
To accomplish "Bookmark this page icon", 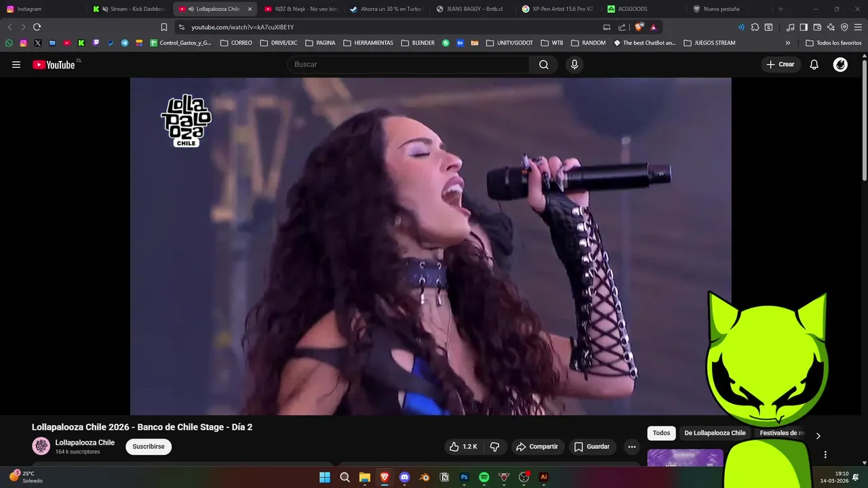I will coord(163,27).
